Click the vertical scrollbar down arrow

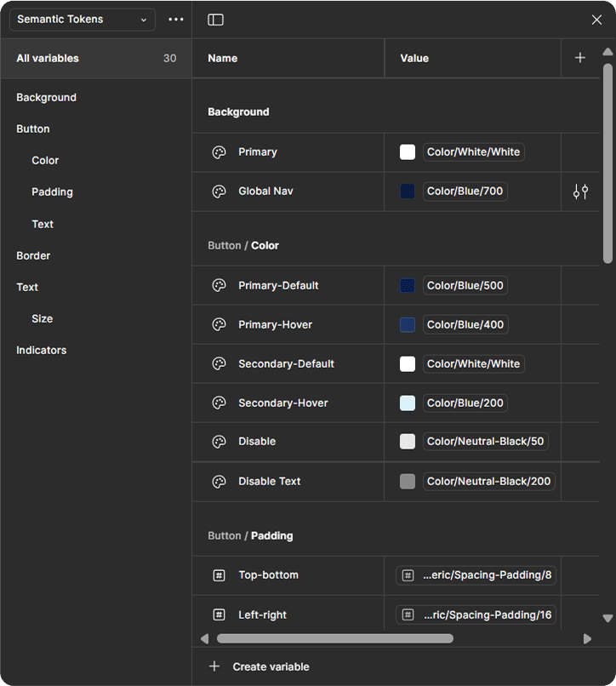pyautogui.click(x=607, y=618)
